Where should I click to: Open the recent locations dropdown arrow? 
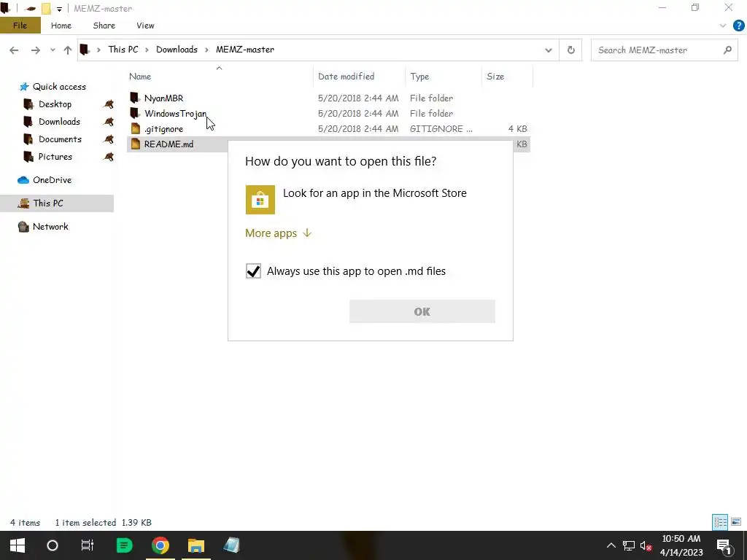53,50
